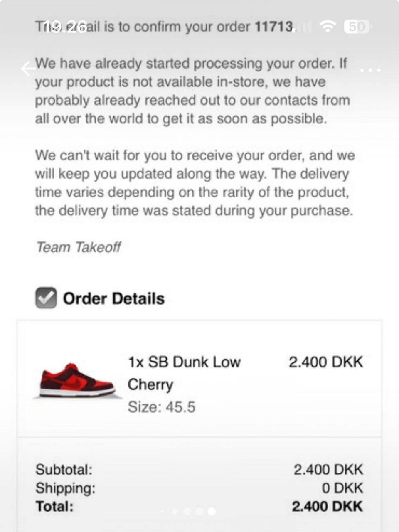This screenshot has height=532, width=399.
Task: Click the Order Details checkmark icon
Action: (x=46, y=298)
